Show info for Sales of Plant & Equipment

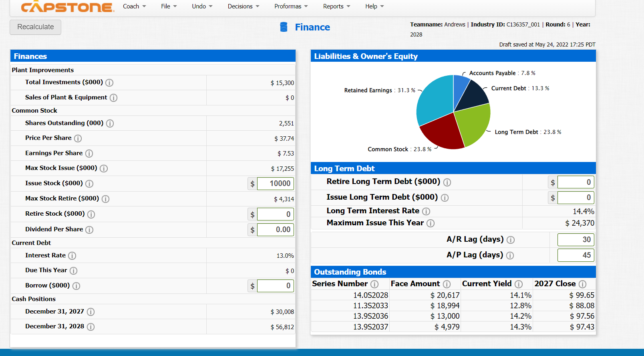pyautogui.click(x=114, y=98)
